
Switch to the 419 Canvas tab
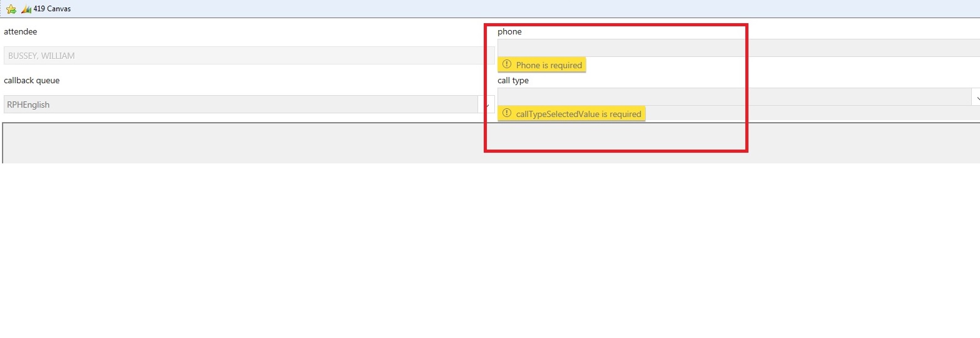point(52,9)
